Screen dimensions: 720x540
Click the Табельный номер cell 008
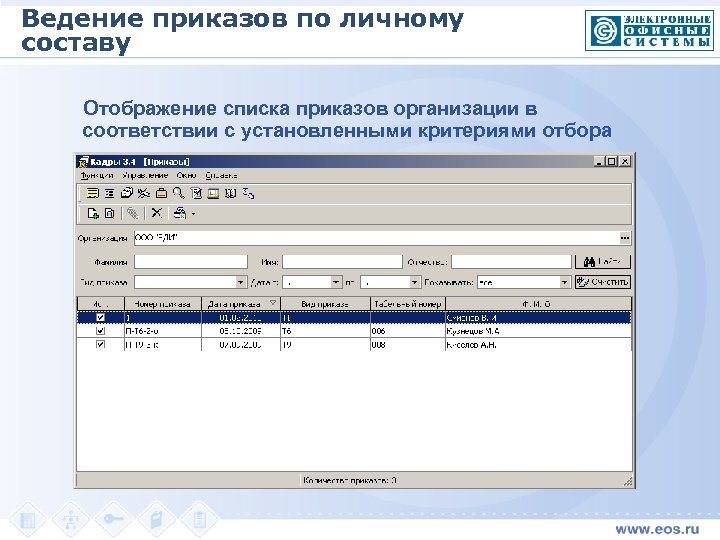point(408,344)
